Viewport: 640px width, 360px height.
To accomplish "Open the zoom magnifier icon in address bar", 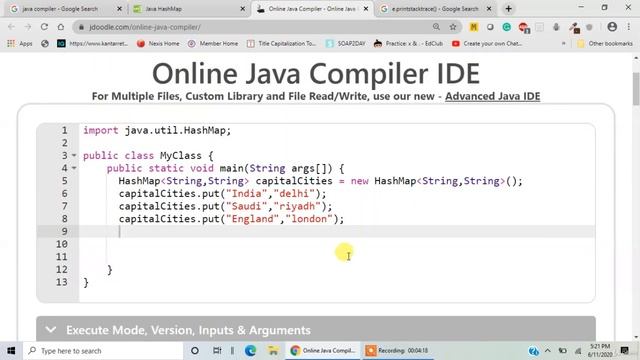I will [436, 27].
